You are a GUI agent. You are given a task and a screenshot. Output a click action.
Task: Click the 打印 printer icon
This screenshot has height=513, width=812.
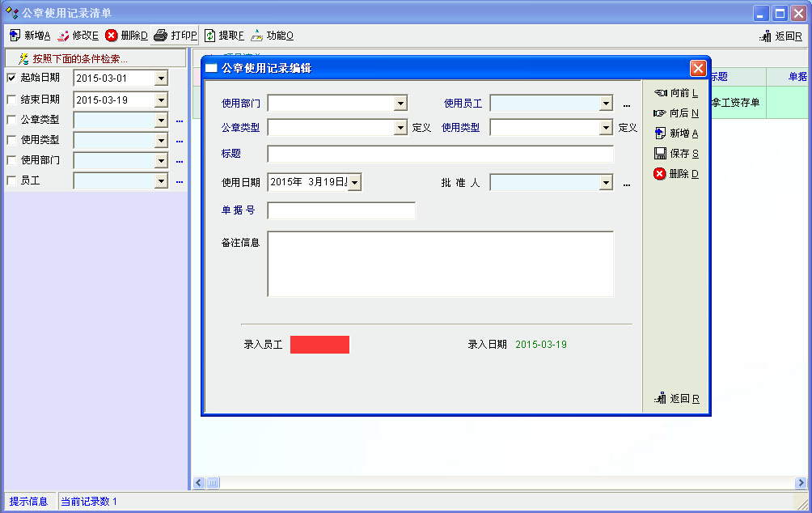(x=160, y=36)
